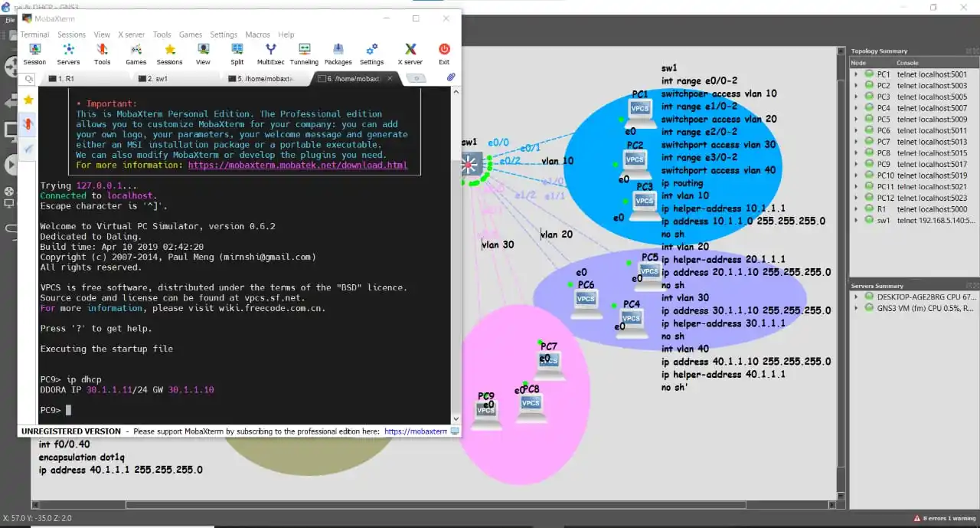Viewport: 980px width, 528px height.
Task: Open the Tunneling tool icon
Action: pos(304,54)
